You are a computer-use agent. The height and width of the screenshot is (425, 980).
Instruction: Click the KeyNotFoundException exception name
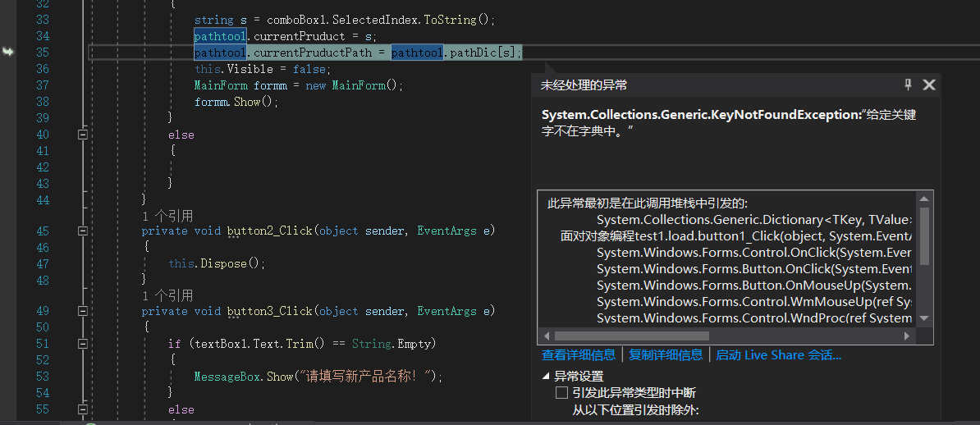[701, 115]
